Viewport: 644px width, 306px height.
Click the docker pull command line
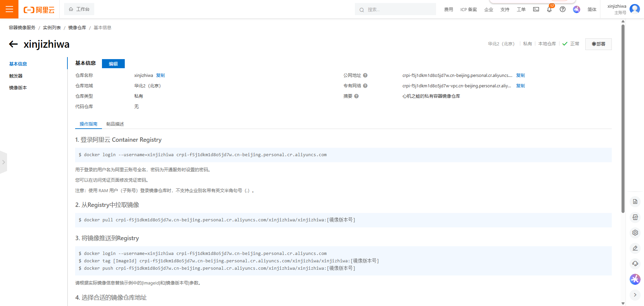point(217,220)
